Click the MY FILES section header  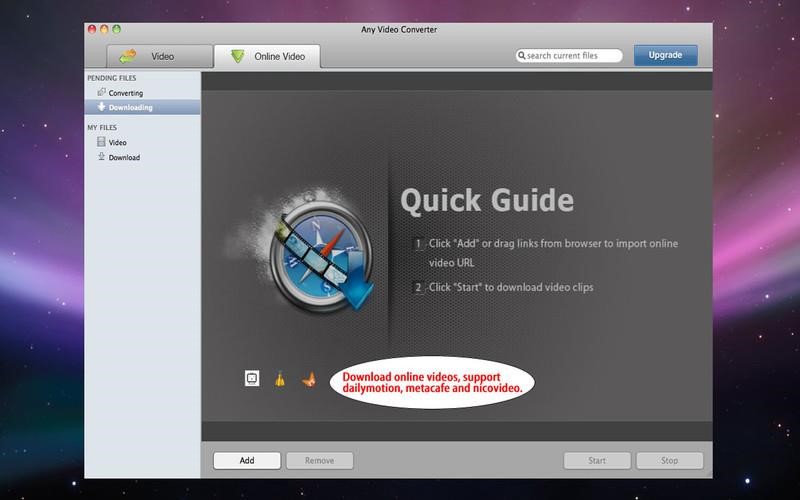[102, 128]
